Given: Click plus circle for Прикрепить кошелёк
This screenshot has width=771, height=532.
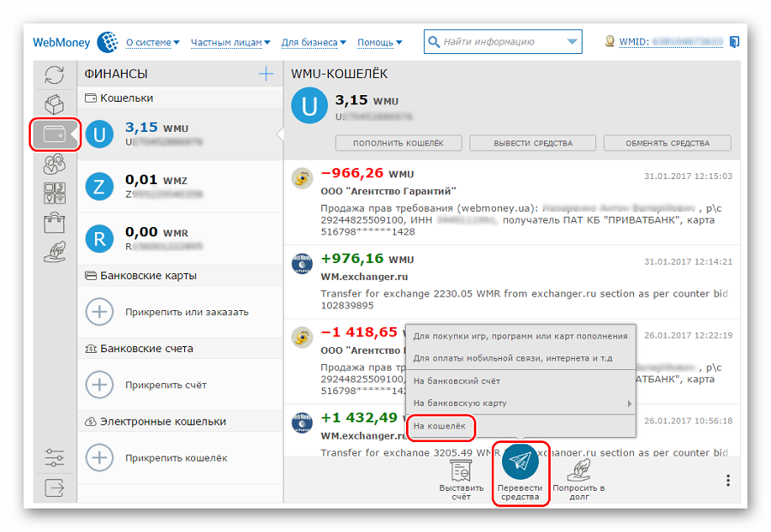Looking at the screenshot, I should tap(99, 457).
